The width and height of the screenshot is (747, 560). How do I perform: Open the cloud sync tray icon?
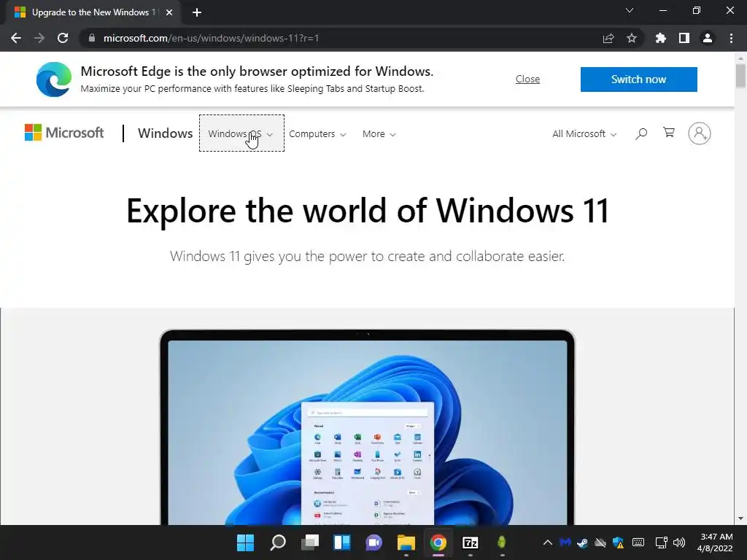[600, 542]
